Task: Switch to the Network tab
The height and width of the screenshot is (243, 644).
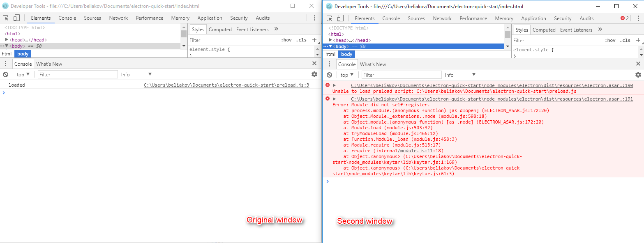Action: click(118, 18)
